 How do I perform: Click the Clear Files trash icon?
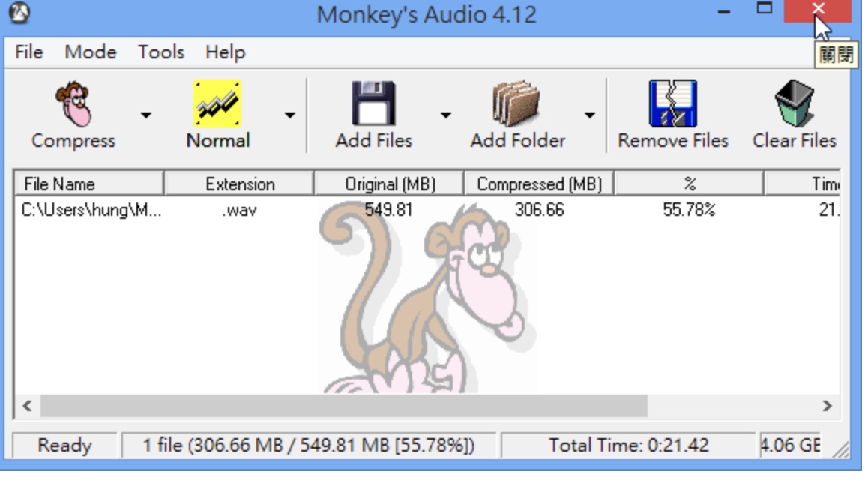[x=795, y=103]
